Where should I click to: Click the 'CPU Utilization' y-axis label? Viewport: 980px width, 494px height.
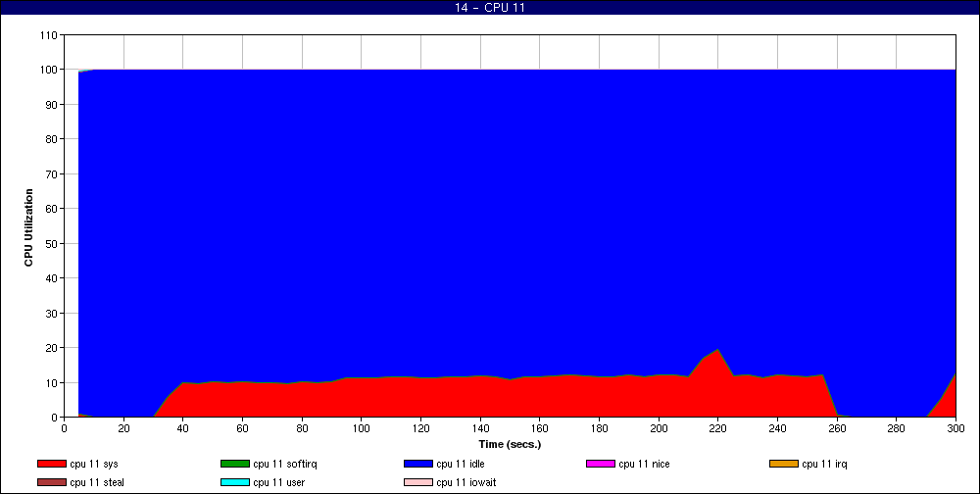point(28,227)
